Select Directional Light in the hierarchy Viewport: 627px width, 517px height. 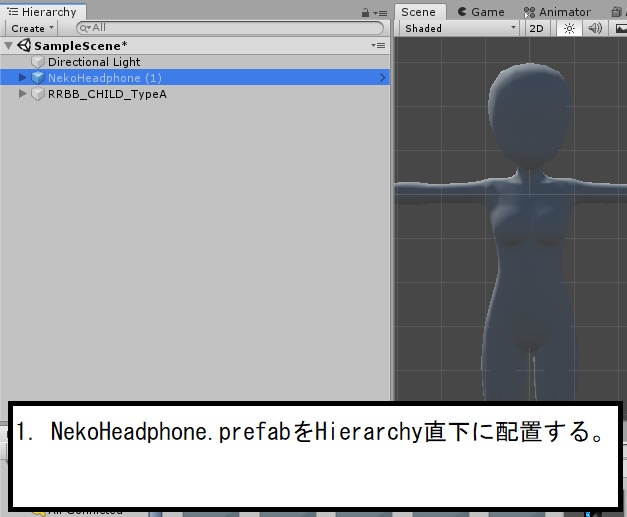click(x=195, y=62)
